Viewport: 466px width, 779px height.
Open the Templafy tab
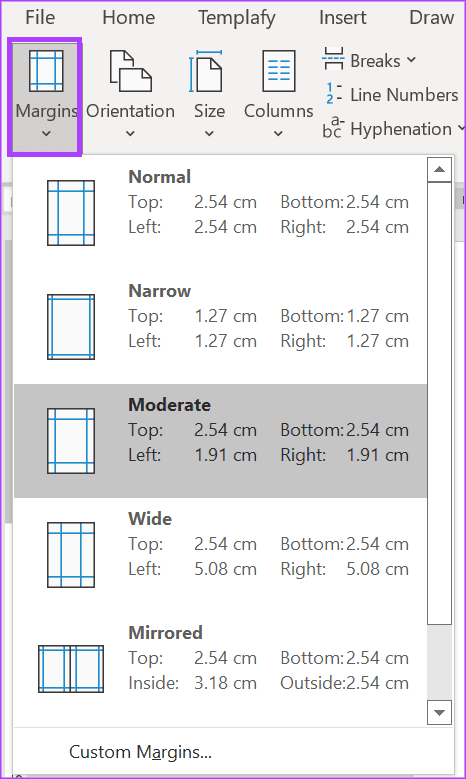tap(236, 18)
